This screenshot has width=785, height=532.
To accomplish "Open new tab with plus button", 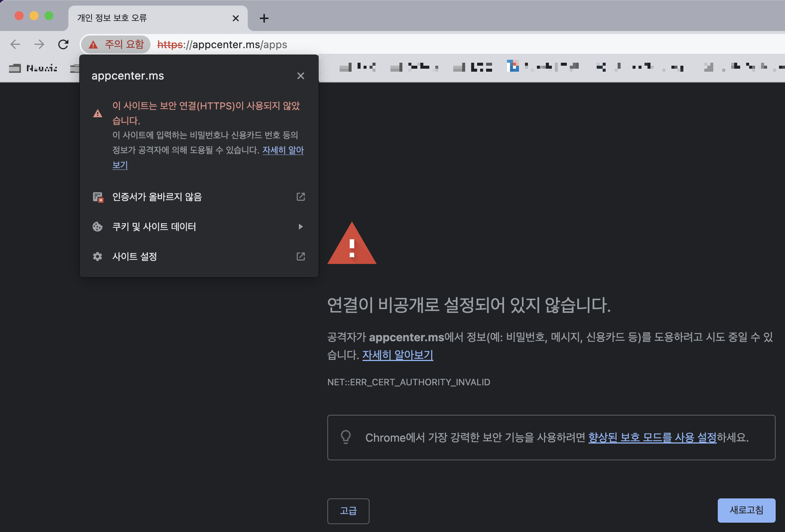I will point(264,18).
